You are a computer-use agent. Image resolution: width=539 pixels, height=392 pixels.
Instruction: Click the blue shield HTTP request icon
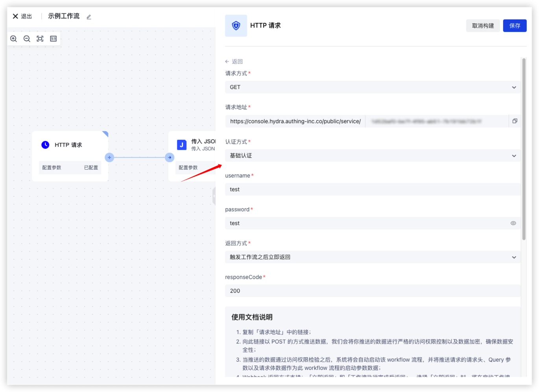point(236,26)
